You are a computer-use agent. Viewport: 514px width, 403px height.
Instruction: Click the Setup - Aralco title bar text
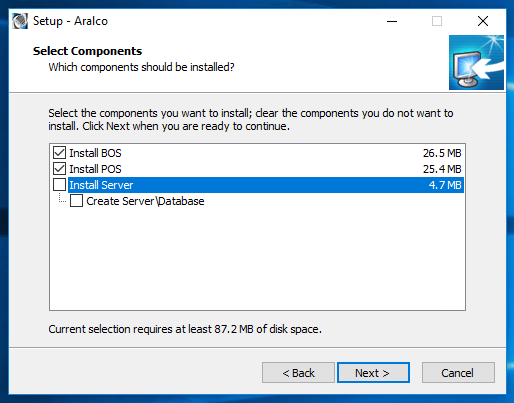click(70, 21)
